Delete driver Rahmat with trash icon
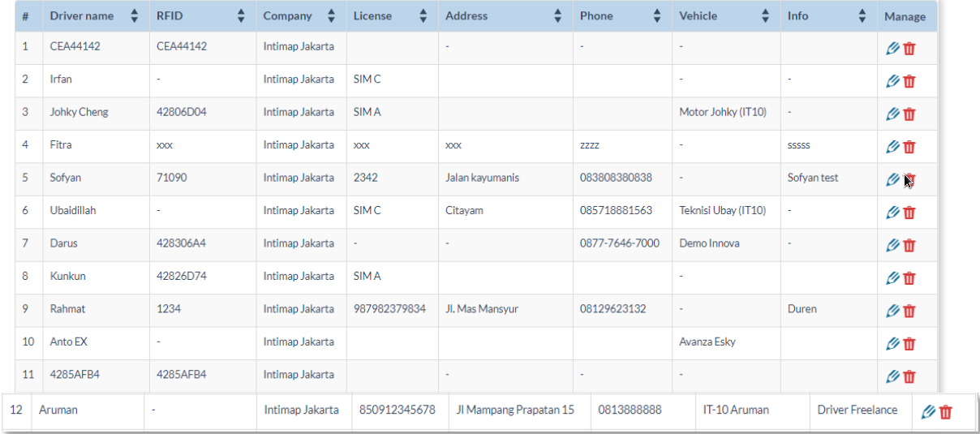 (x=909, y=311)
